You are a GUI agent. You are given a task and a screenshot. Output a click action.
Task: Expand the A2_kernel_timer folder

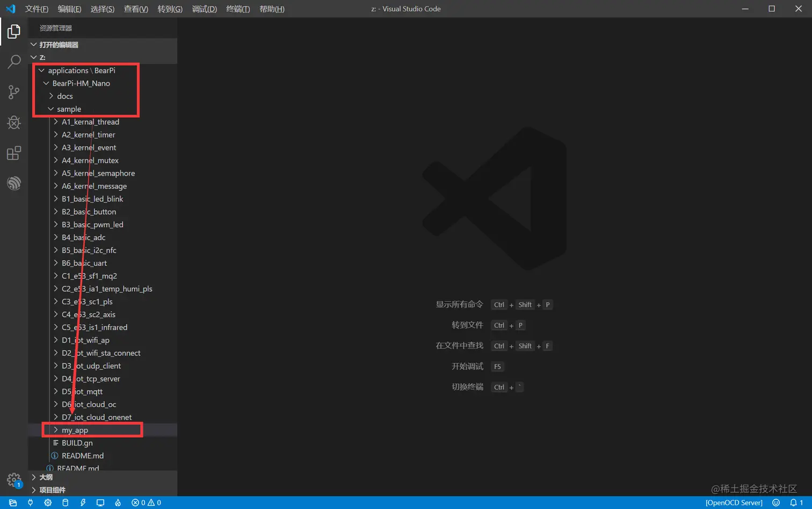coord(103,135)
